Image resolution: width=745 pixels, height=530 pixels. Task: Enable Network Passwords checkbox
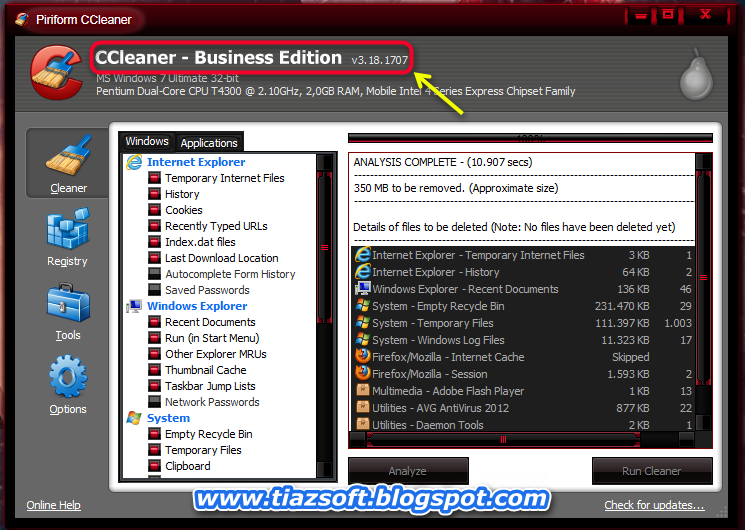(154, 402)
